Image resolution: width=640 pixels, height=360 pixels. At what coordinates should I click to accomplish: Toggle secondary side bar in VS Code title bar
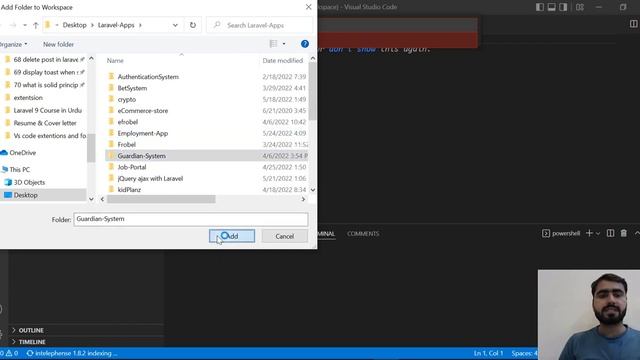coord(563,7)
